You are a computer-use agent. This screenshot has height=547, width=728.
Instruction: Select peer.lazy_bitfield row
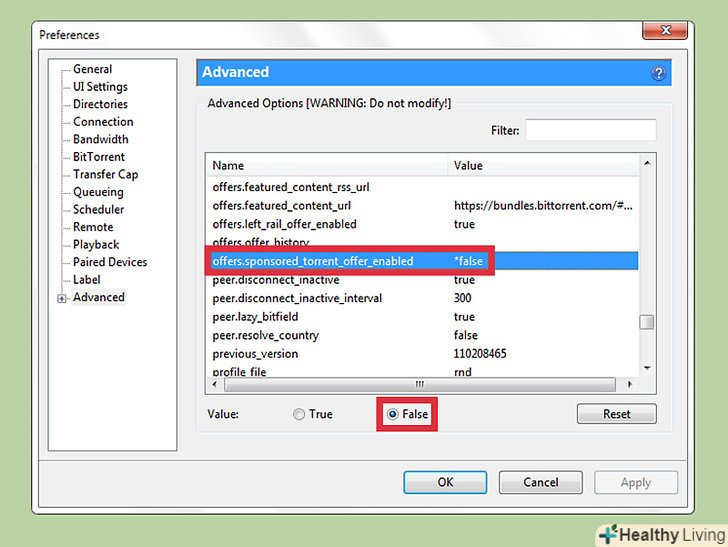[x=422, y=317]
